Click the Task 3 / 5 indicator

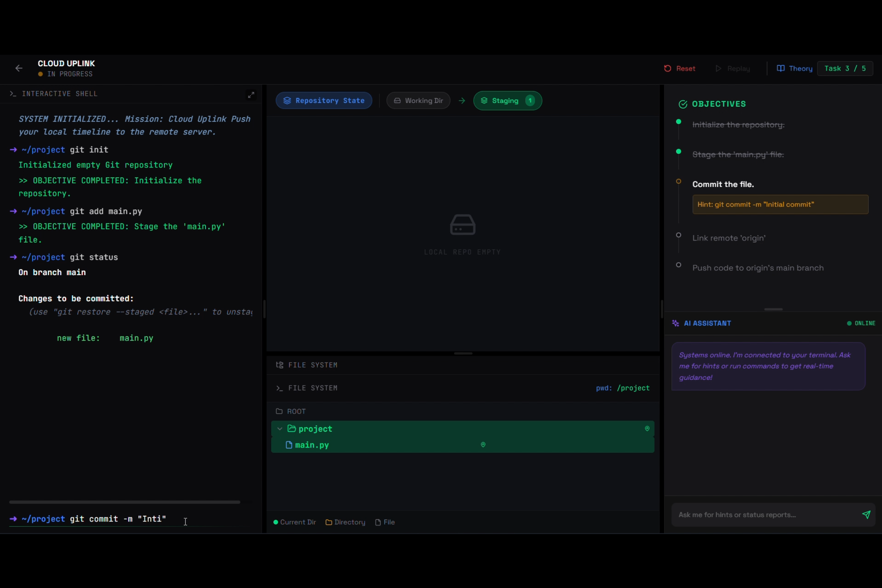pyautogui.click(x=845, y=69)
